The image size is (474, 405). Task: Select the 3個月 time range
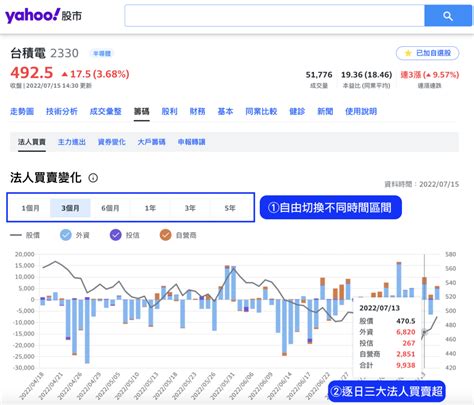pyautogui.click(x=70, y=208)
